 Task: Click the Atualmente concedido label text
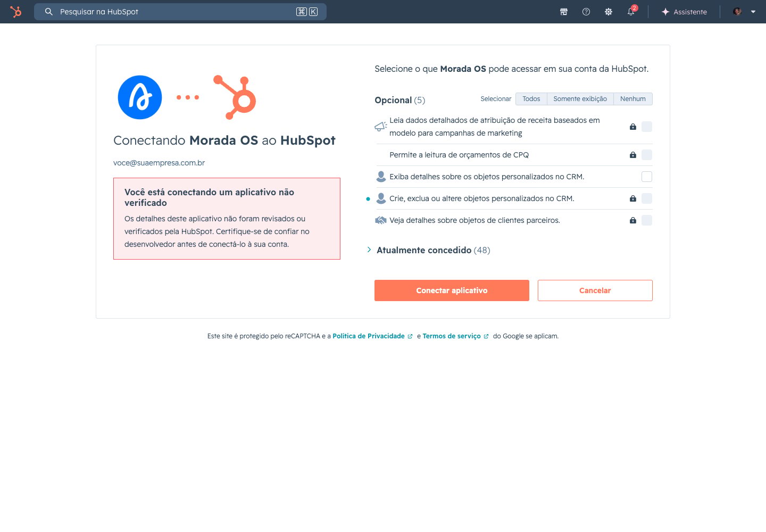coord(424,250)
